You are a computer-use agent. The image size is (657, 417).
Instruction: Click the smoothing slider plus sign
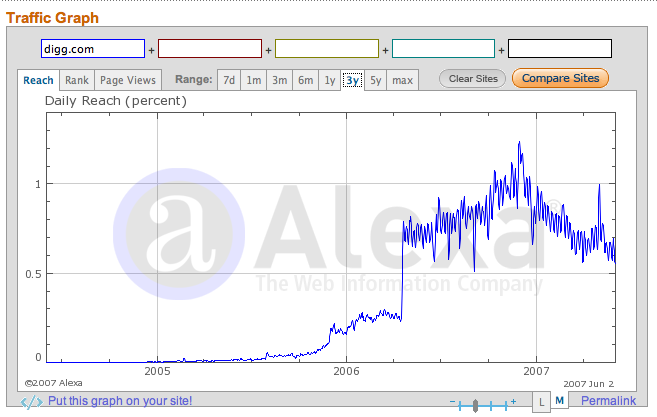513,401
